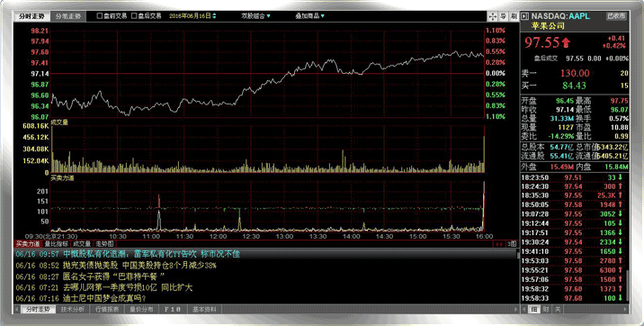Enable the 盘前交易 checkbox
Image resolution: width=644 pixels, height=326 pixels.
tap(99, 16)
